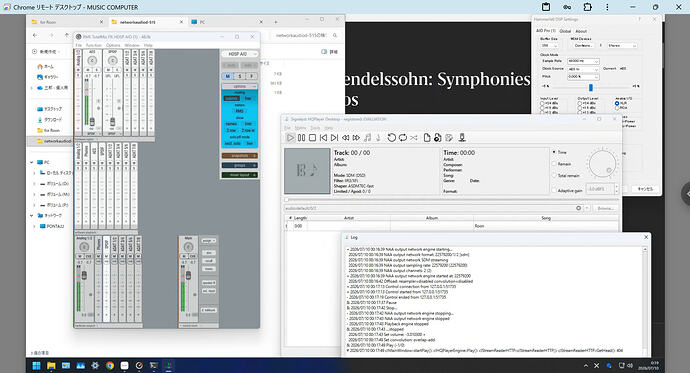Pause playback in HQPlayer toolbar
690x373 pixels.
tap(301, 138)
